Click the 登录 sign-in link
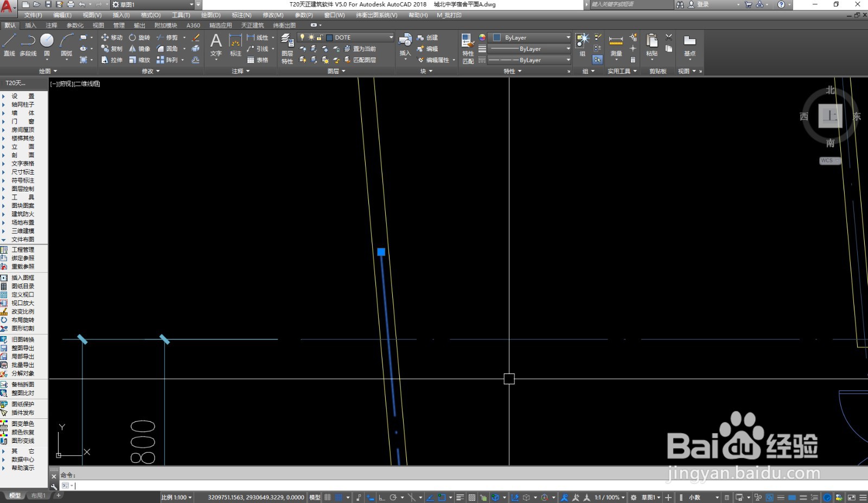 point(703,4)
